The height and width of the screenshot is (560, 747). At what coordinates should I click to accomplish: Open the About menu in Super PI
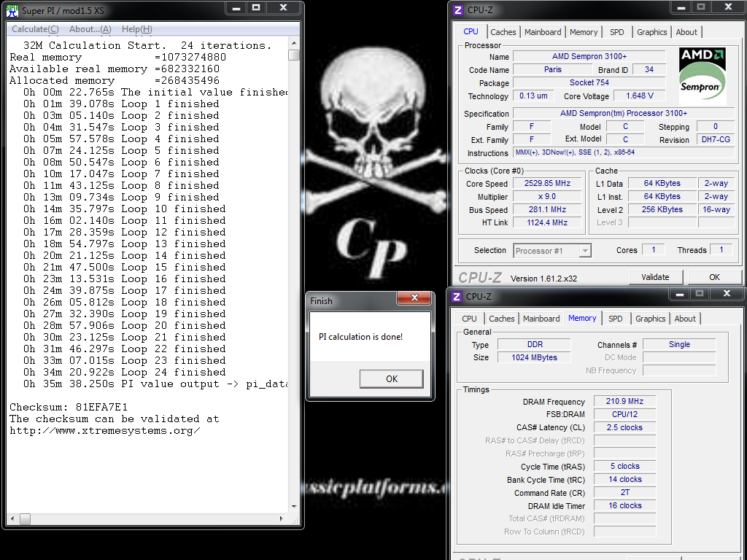(90, 29)
